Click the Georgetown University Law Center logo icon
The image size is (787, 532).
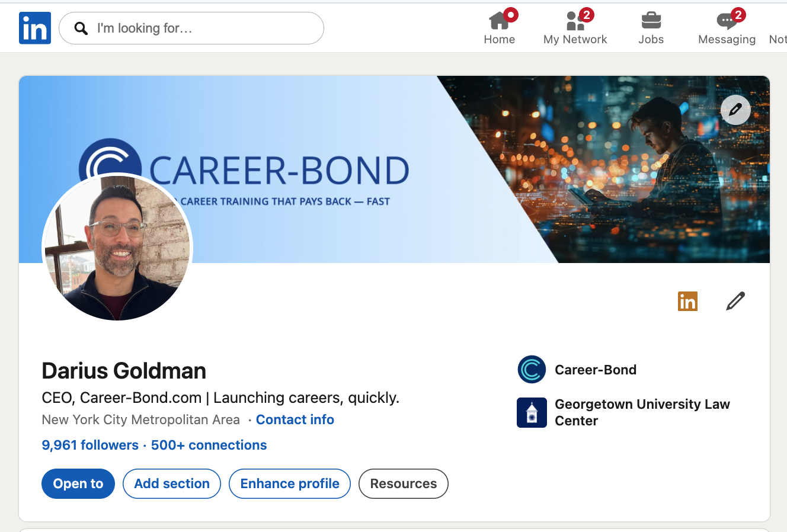coord(532,412)
